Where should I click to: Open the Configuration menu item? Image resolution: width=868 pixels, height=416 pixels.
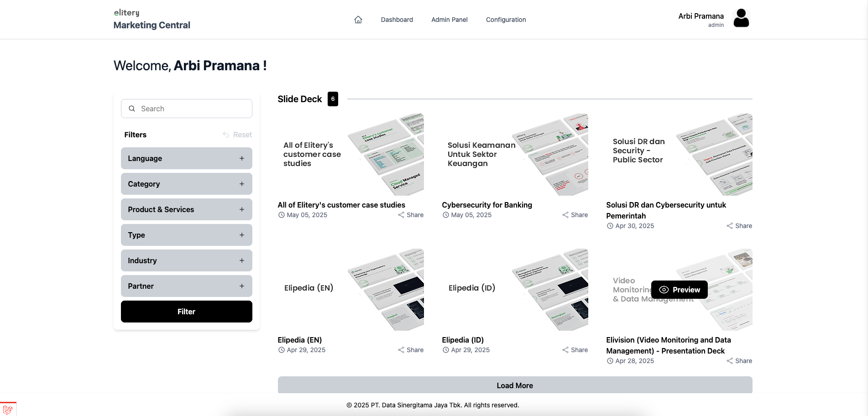pyautogui.click(x=506, y=20)
